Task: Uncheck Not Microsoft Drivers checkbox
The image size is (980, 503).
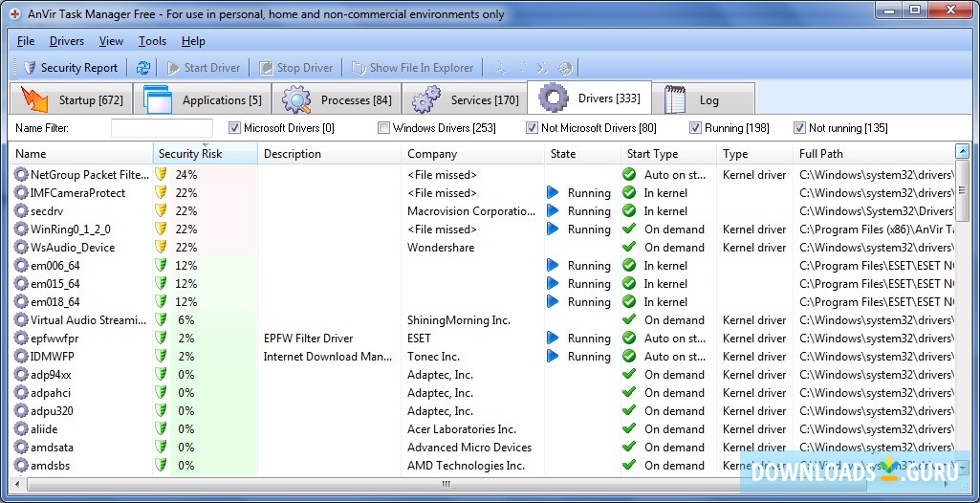Action: pos(532,128)
